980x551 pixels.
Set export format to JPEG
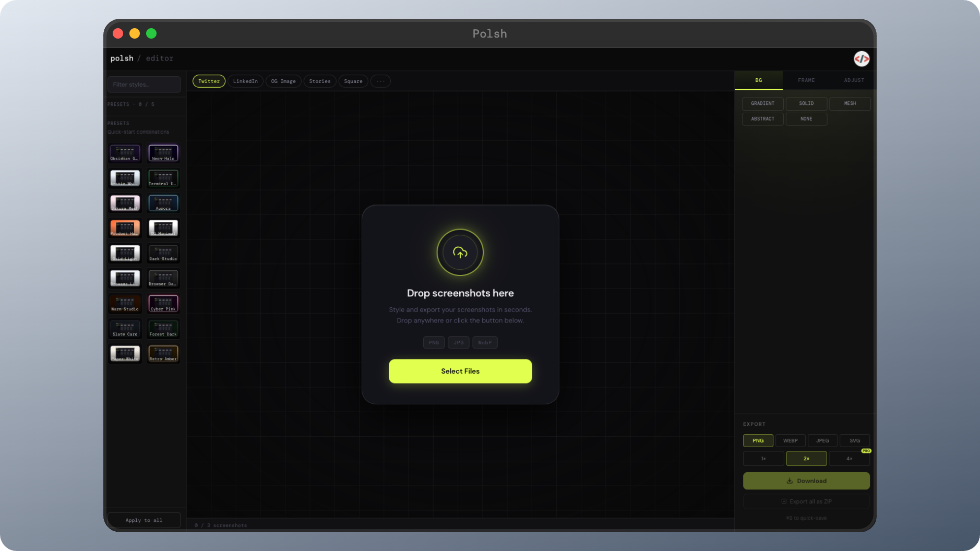pyautogui.click(x=822, y=440)
